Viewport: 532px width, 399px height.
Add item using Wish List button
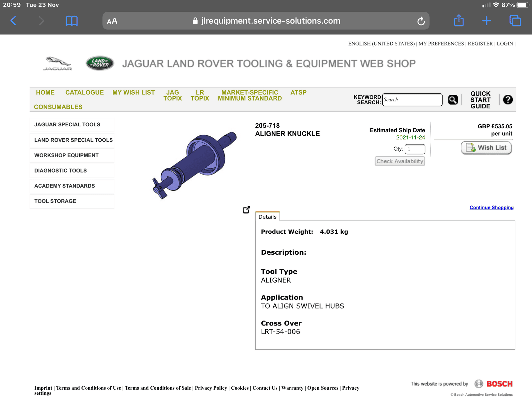pyautogui.click(x=486, y=148)
